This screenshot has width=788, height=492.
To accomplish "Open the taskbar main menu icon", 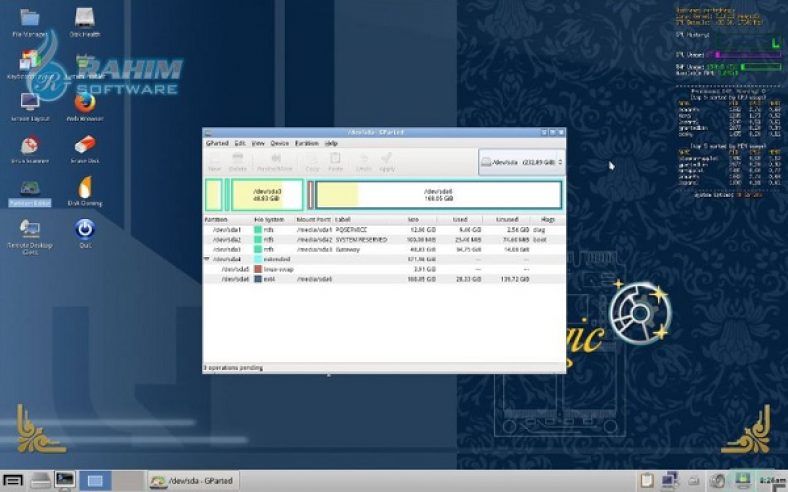I will tap(13, 481).
